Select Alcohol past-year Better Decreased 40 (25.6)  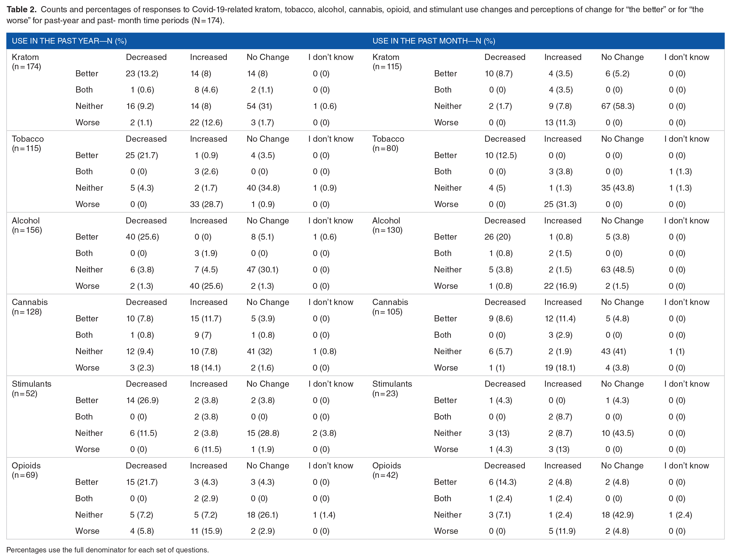142,237
